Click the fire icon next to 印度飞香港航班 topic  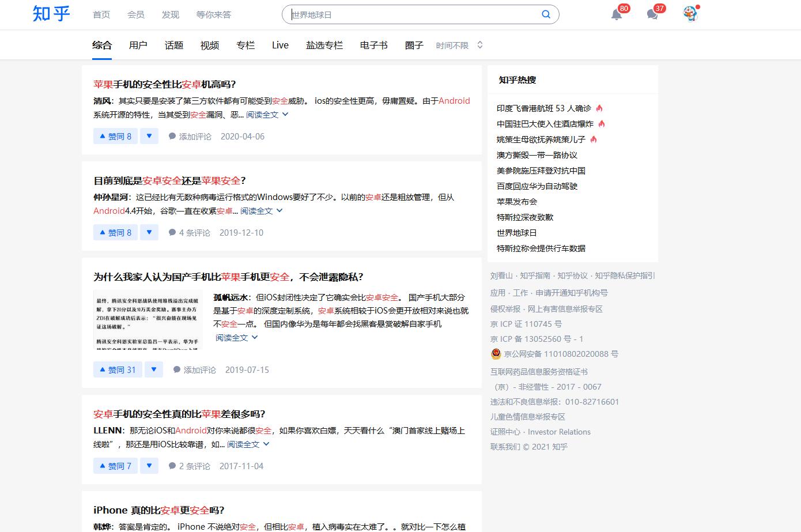tap(600, 108)
